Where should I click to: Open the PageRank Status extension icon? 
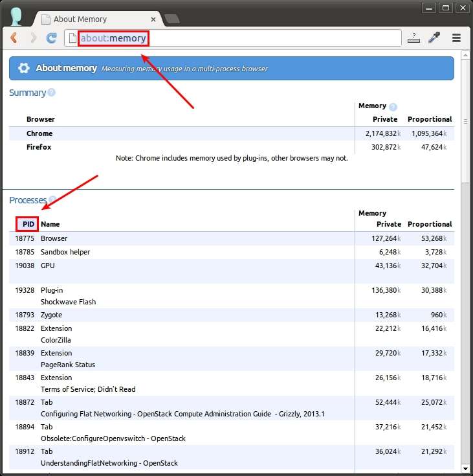tap(413, 38)
